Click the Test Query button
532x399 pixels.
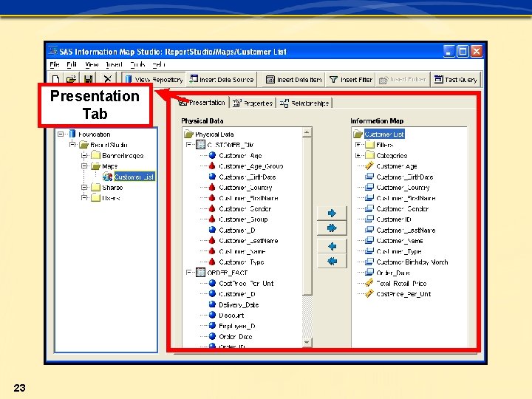point(456,79)
